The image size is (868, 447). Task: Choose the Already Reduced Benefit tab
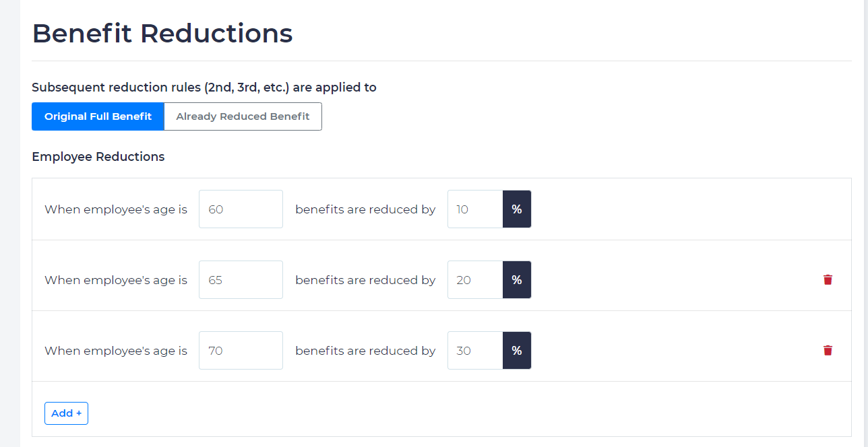[243, 116]
